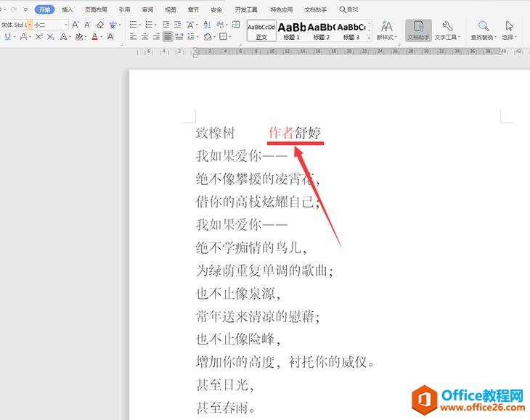Align text right

[156, 36]
